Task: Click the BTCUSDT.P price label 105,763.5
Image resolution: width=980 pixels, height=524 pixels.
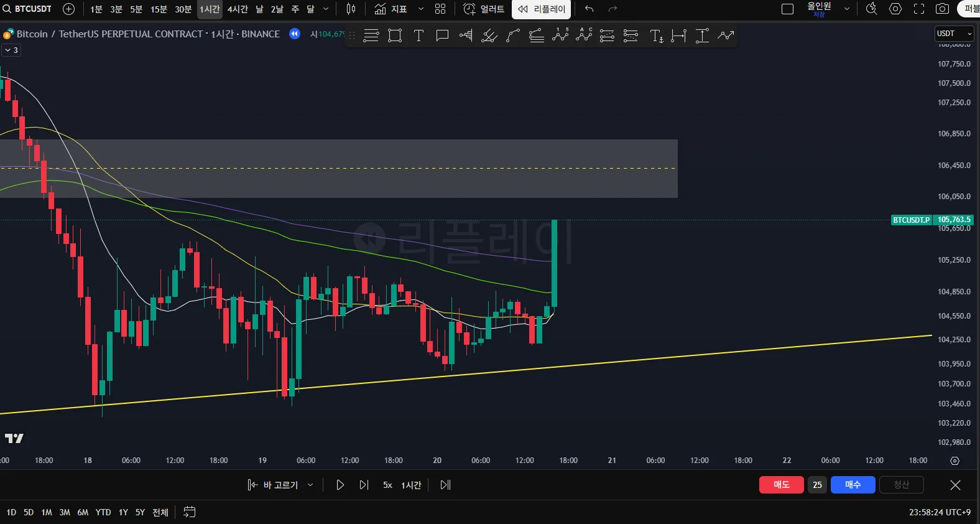Action: click(x=932, y=220)
